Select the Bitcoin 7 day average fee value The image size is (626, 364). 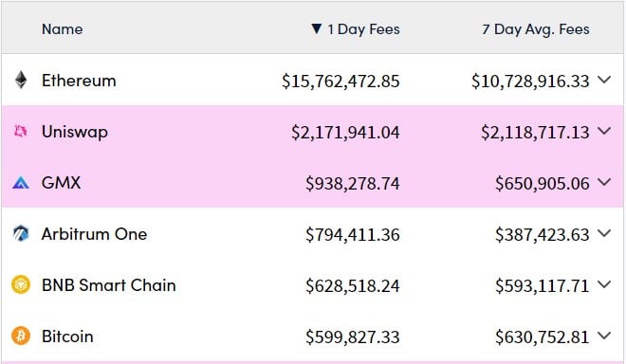coord(543,337)
